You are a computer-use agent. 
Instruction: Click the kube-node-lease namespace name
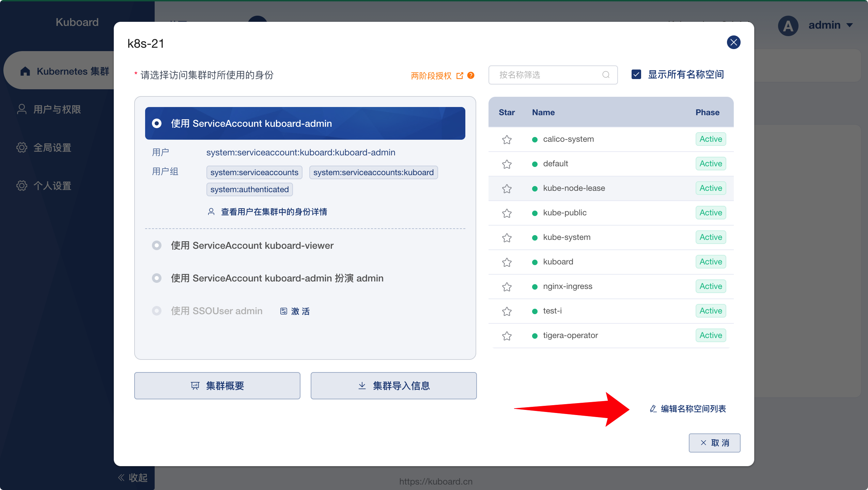tap(574, 188)
